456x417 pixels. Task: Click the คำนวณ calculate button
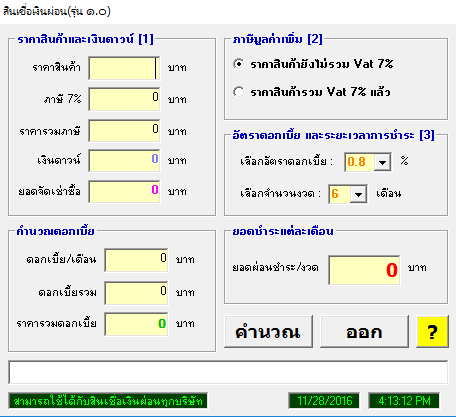(x=268, y=332)
